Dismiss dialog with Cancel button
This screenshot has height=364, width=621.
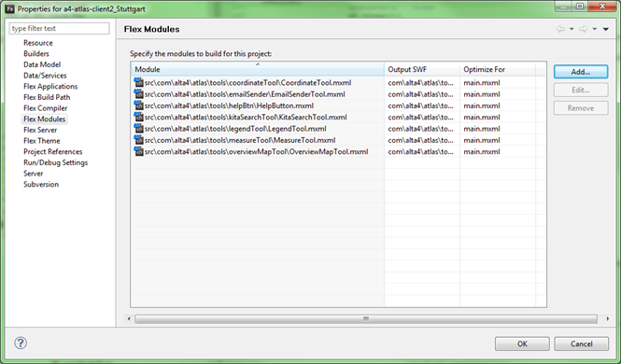tap(581, 343)
